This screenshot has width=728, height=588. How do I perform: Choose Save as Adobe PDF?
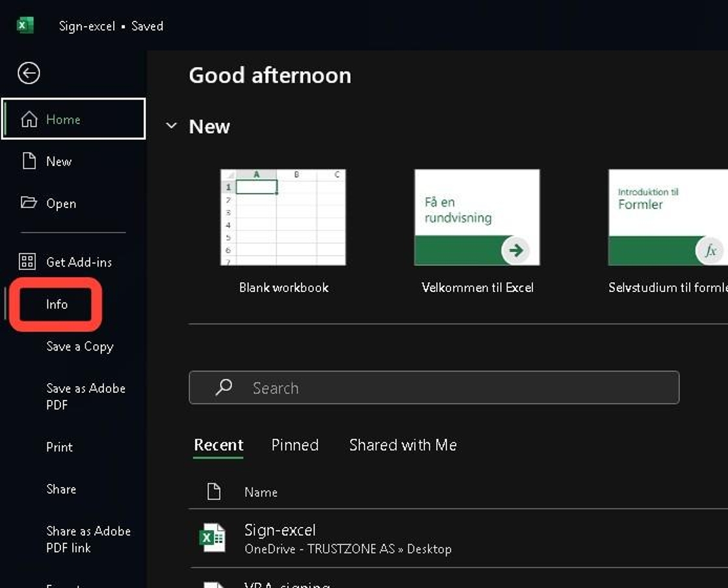click(x=86, y=397)
